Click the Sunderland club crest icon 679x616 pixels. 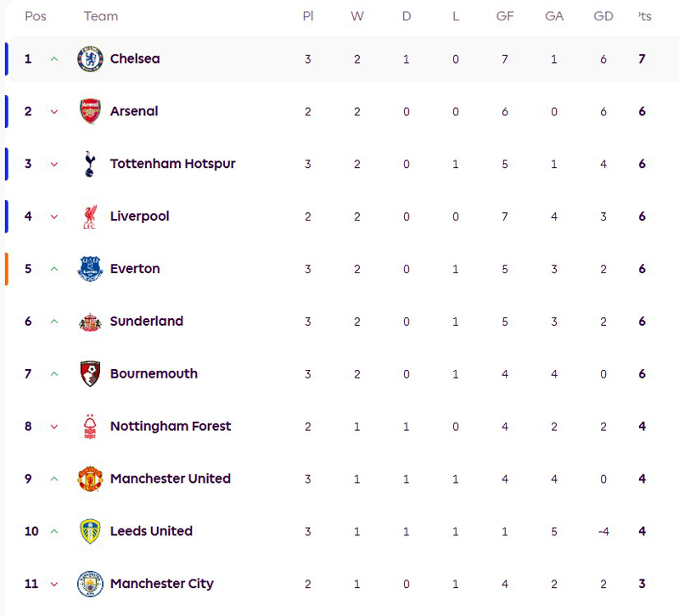[90, 322]
